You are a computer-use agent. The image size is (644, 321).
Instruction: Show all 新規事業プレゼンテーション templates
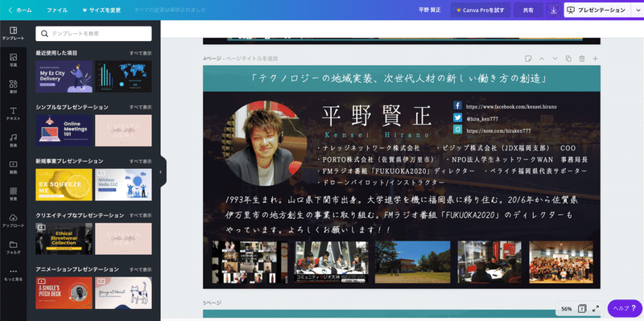140,162
